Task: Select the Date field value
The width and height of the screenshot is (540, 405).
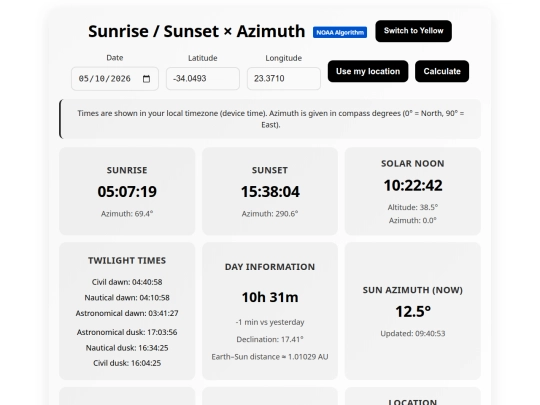Action: coord(105,79)
